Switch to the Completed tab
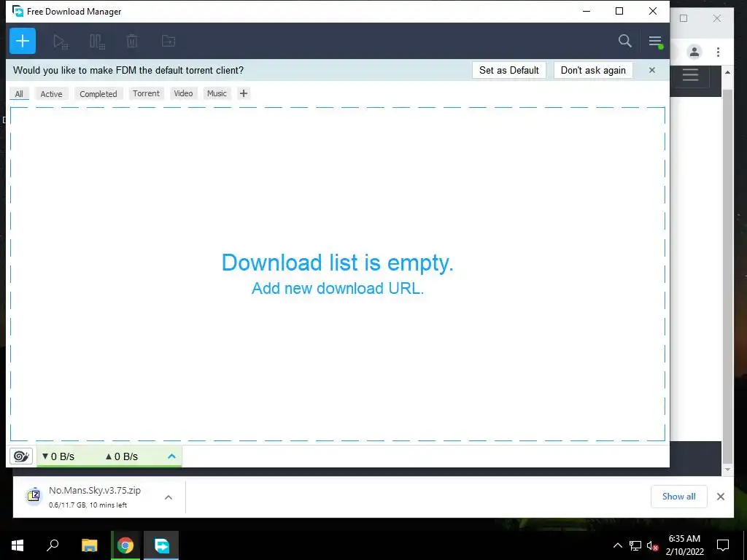747x560 pixels. point(98,94)
